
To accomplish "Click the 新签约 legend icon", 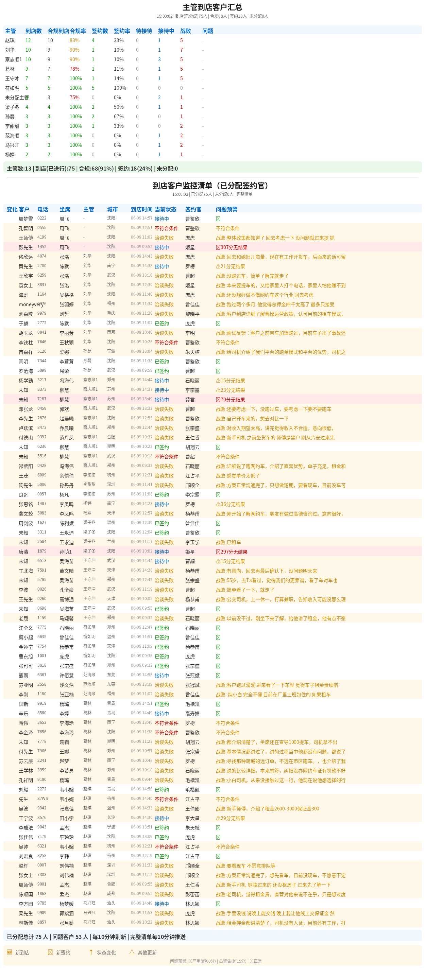I will (x=50, y=952).
